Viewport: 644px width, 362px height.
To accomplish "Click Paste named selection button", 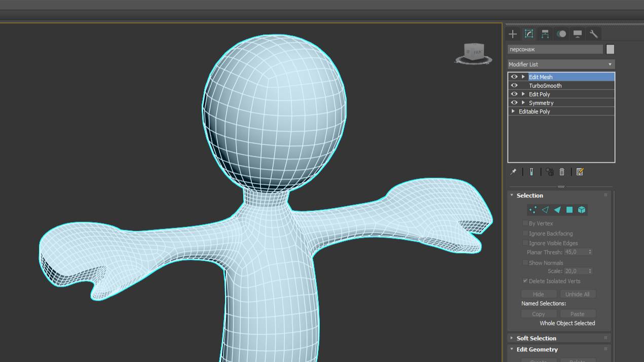I will click(x=578, y=314).
